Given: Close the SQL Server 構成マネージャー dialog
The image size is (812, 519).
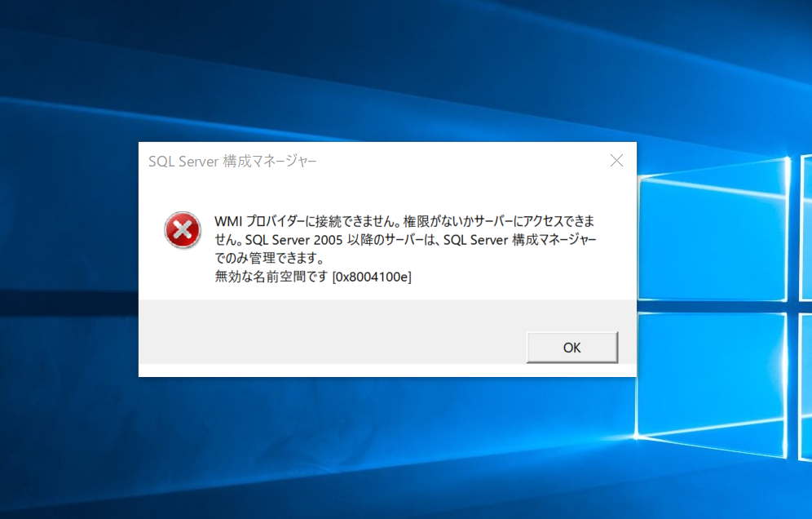Looking at the screenshot, I should (x=616, y=161).
